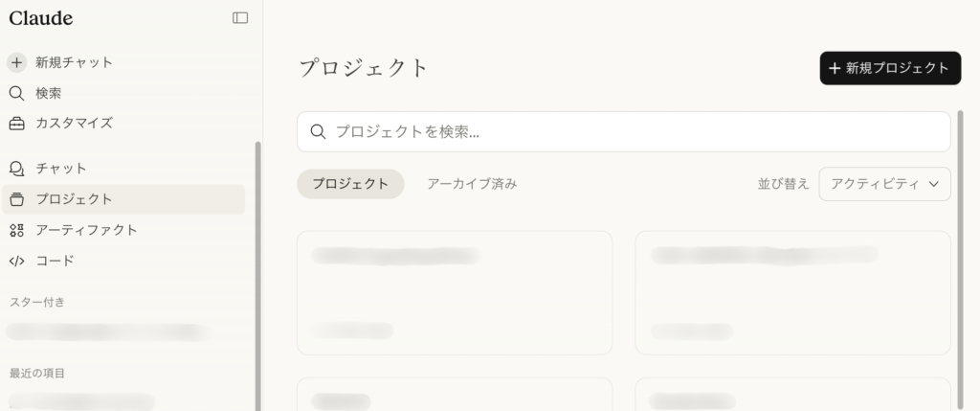Image resolution: width=980 pixels, height=411 pixels.
Task: Open the first project card in top-left
Action: [x=454, y=292]
